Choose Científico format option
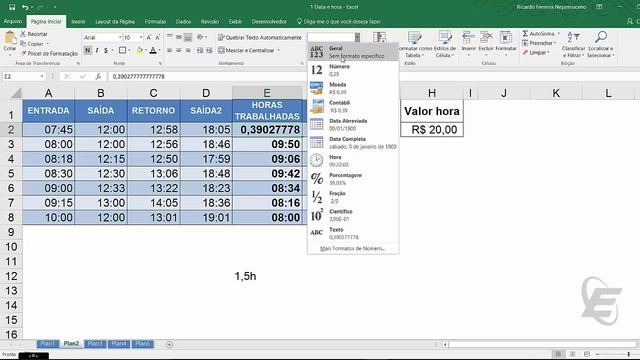The image size is (640, 360). 353,215
